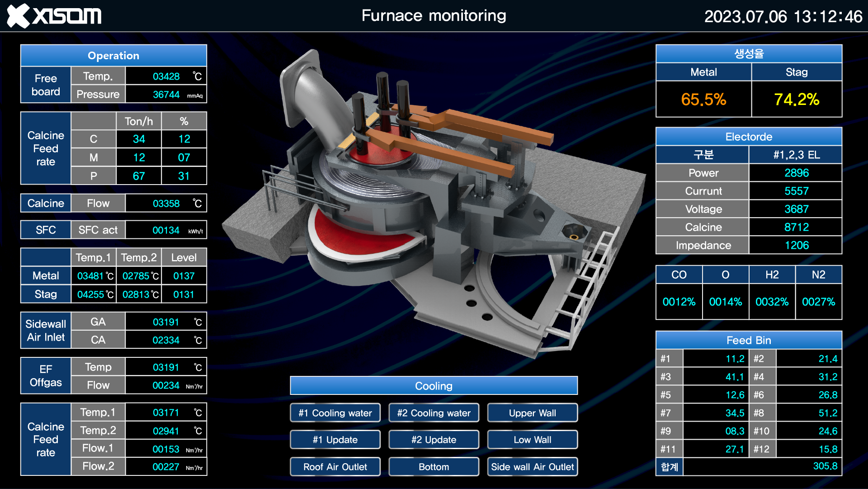Select the Low Wall button
Viewport: 868px width, 489px height.
click(x=532, y=440)
